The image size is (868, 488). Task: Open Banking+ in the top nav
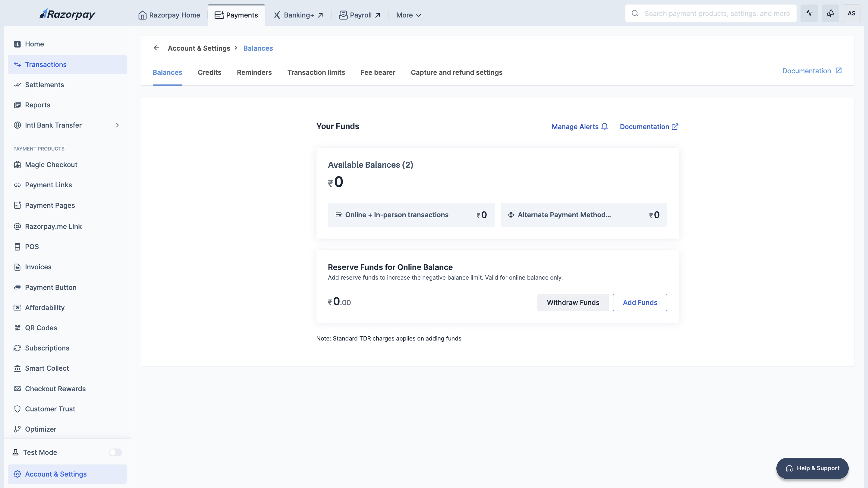[299, 15]
